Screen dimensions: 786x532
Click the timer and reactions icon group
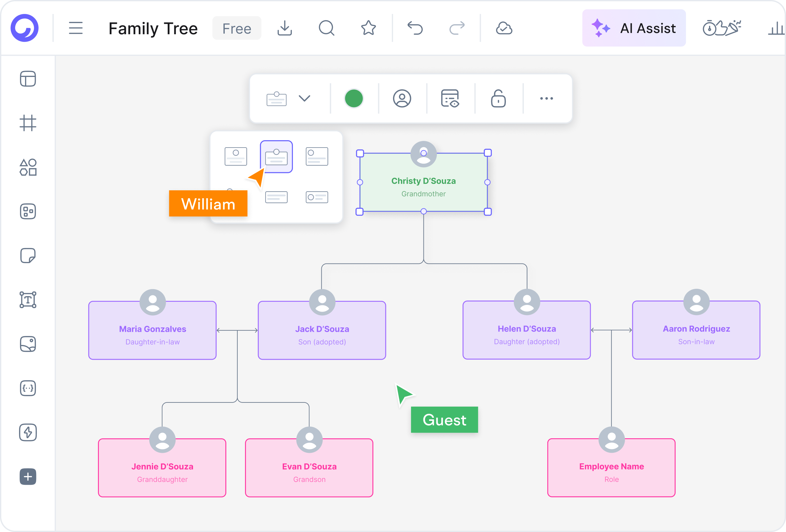pyautogui.click(x=722, y=28)
